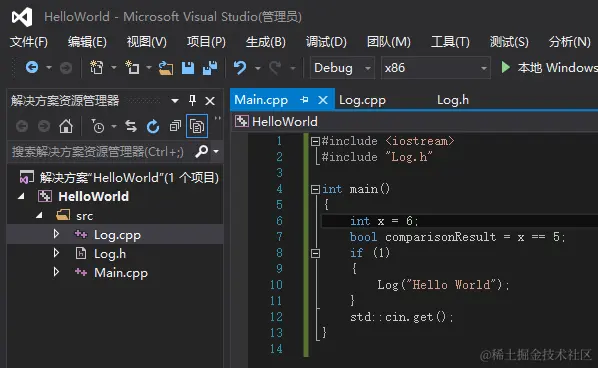Pin the Solution Explorer panel
The height and width of the screenshot is (368, 598).
[x=192, y=100]
